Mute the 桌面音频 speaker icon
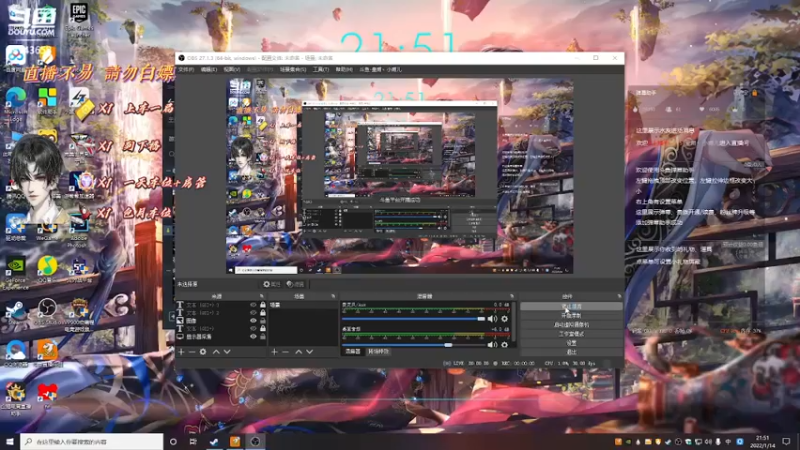The height and width of the screenshot is (450, 800). pyautogui.click(x=492, y=345)
